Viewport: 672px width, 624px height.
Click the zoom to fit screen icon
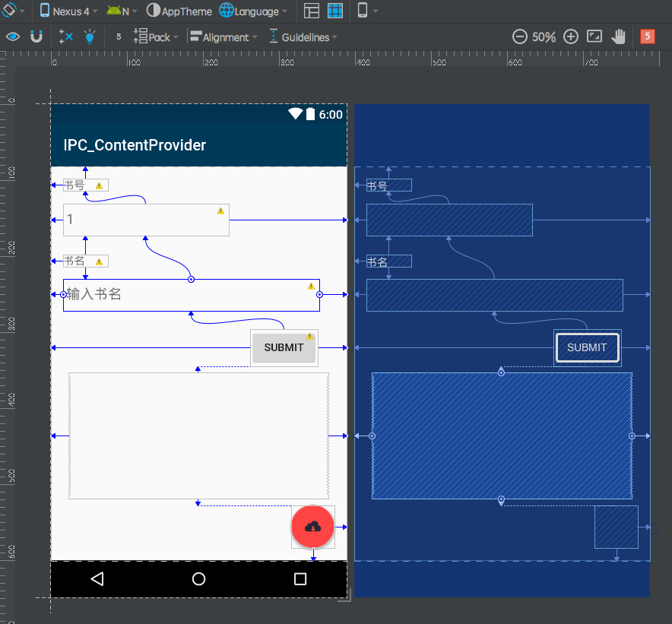click(x=594, y=36)
